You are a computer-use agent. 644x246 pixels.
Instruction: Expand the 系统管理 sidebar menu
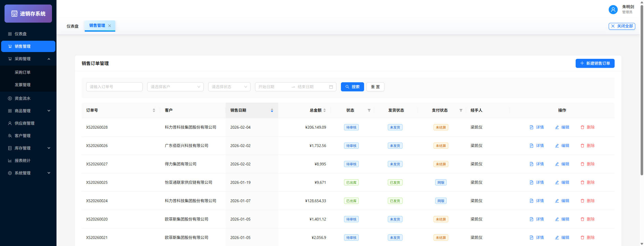28,173
